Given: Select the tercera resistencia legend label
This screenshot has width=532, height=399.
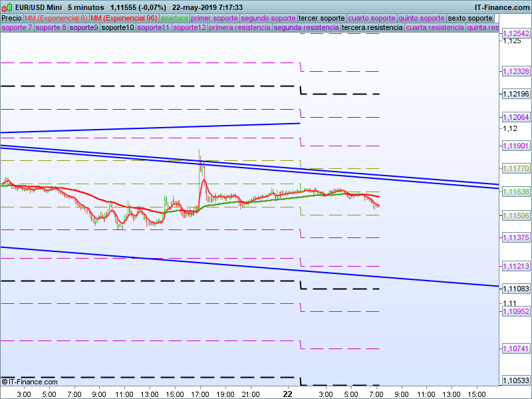Looking at the screenshot, I should (372, 28).
